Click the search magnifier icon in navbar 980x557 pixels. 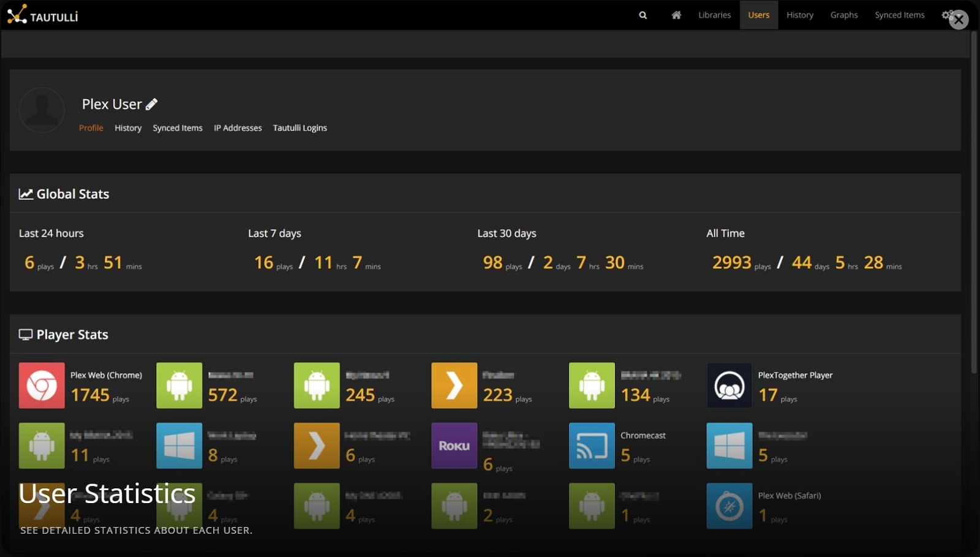pos(643,15)
